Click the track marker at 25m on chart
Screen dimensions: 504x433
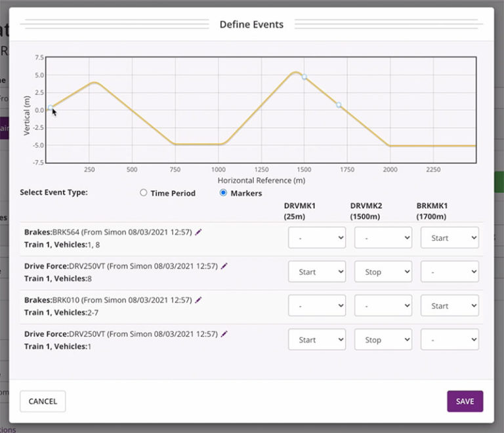pos(51,108)
